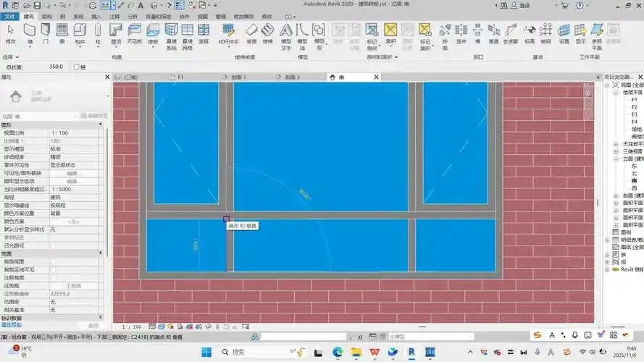Click the 显示 work plane icon

pyautogui.click(x=580, y=33)
